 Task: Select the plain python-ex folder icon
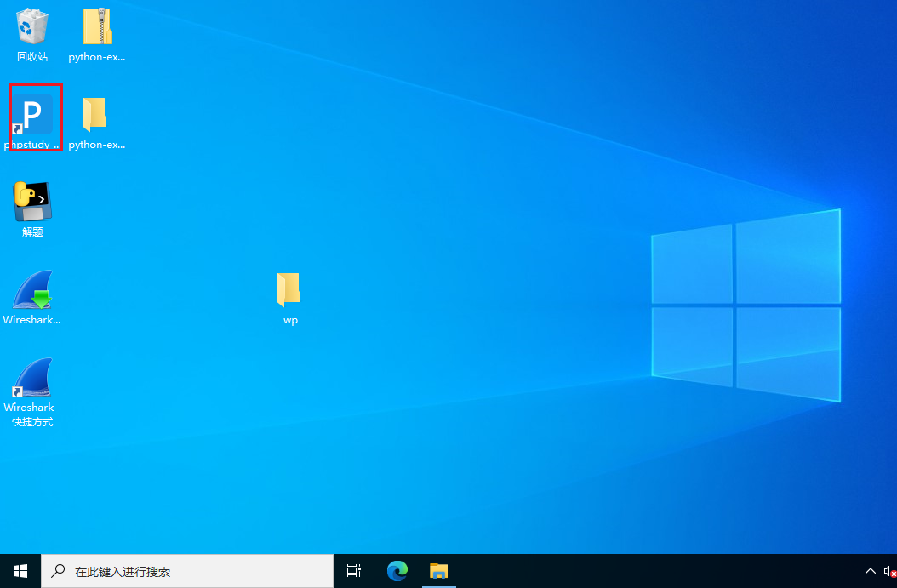pyautogui.click(x=95, y=114)
